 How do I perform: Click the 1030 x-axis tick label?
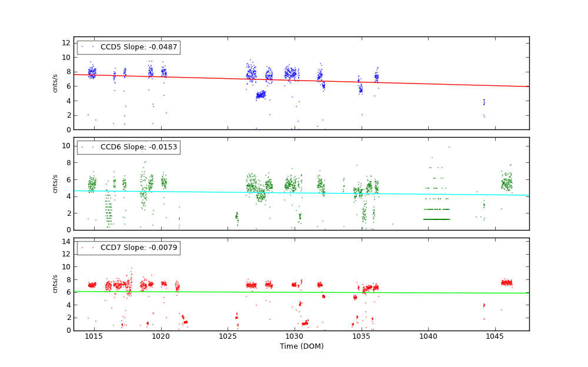(x=295, y=336)
